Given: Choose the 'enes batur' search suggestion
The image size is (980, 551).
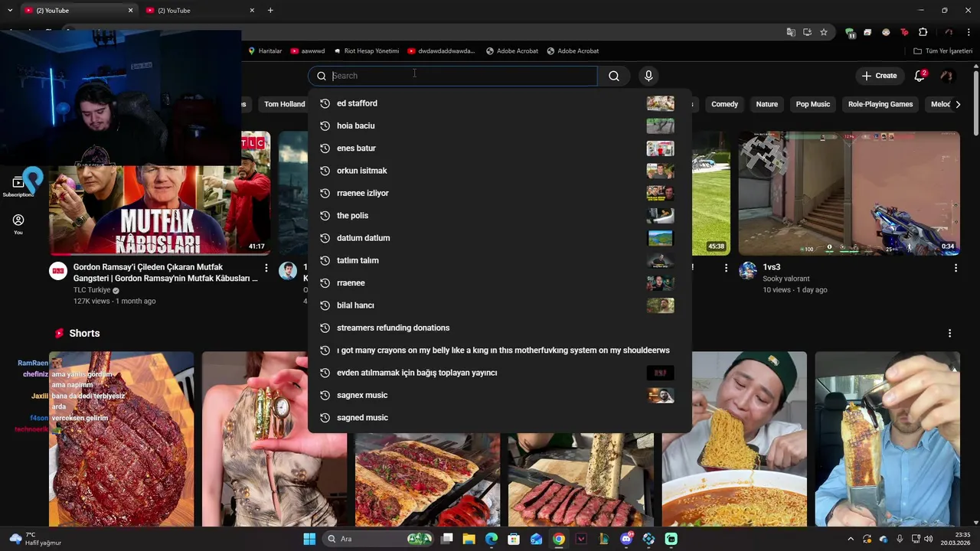Looking at the screenshot, I should tap(499, 148).
